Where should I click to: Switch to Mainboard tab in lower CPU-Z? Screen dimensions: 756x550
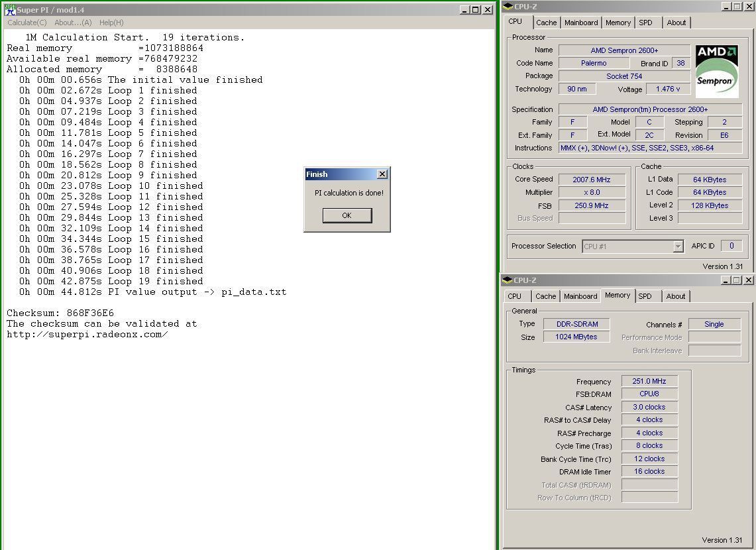(580, 296)
